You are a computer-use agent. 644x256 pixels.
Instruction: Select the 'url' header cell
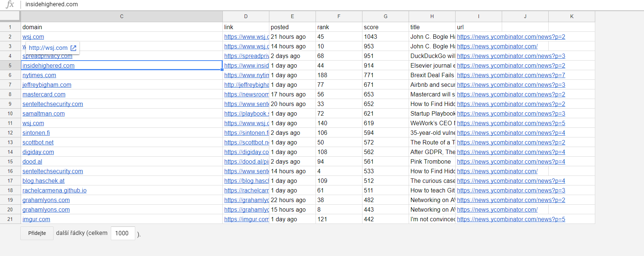478,27
